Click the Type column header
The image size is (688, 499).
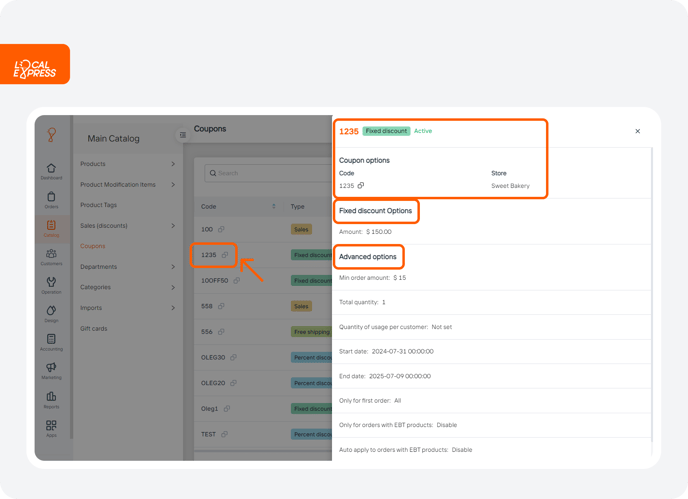point(297,206)
